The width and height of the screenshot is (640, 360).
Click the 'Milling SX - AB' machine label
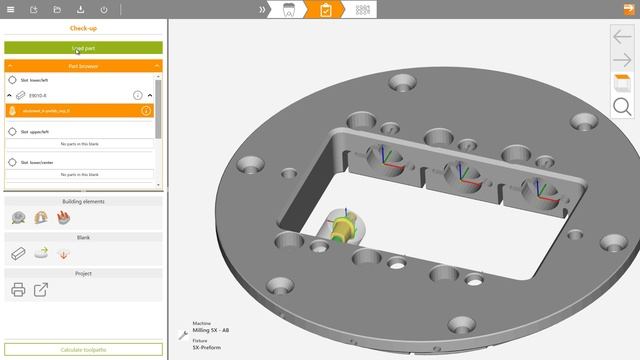pyautogui.click(x=211, y=330)
